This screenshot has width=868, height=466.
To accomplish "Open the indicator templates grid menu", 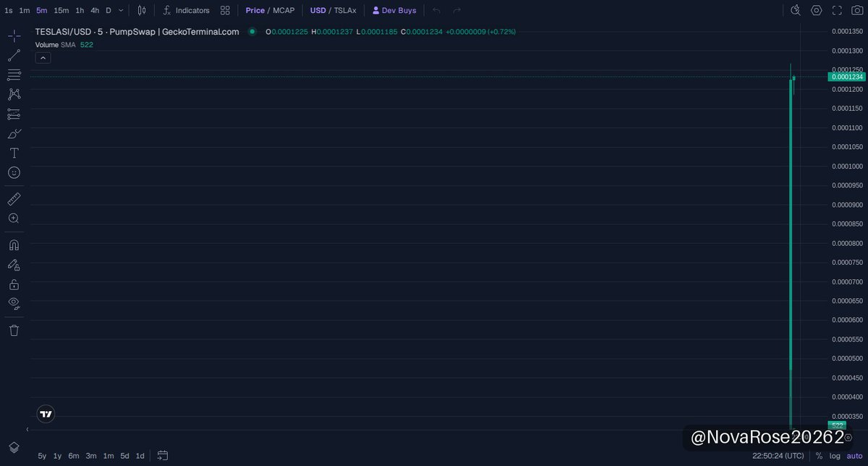I will point(226,11).
